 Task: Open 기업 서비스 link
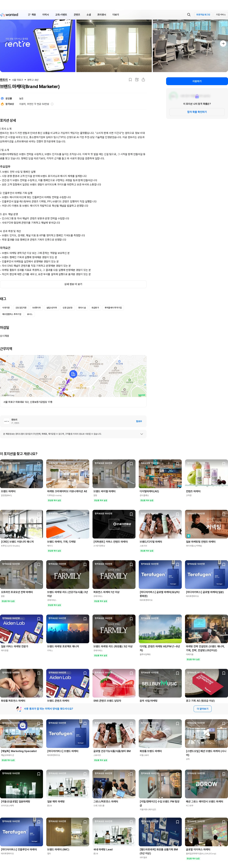(x=221, y=15)
